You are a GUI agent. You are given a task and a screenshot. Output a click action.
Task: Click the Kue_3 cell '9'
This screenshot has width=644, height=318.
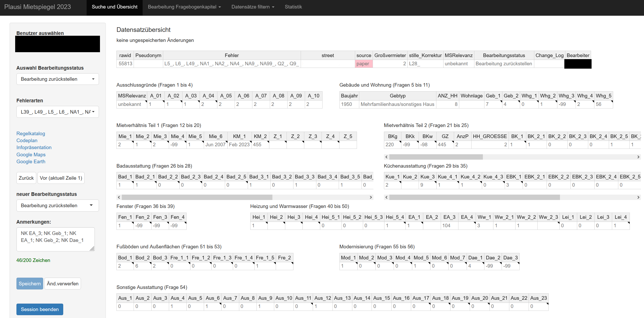(428, 185)
